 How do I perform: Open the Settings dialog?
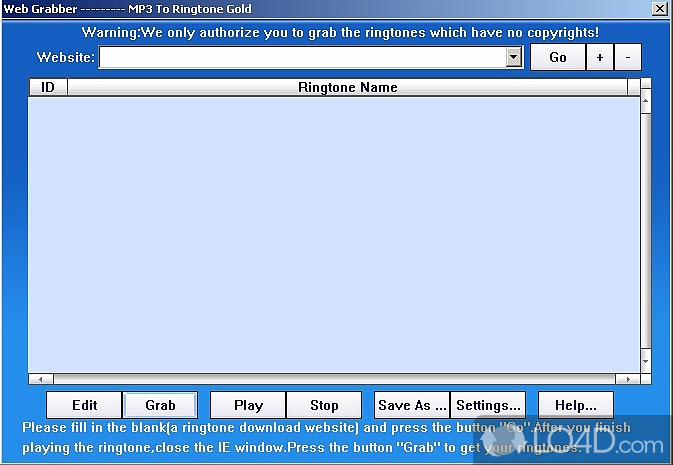coord(488,405)
